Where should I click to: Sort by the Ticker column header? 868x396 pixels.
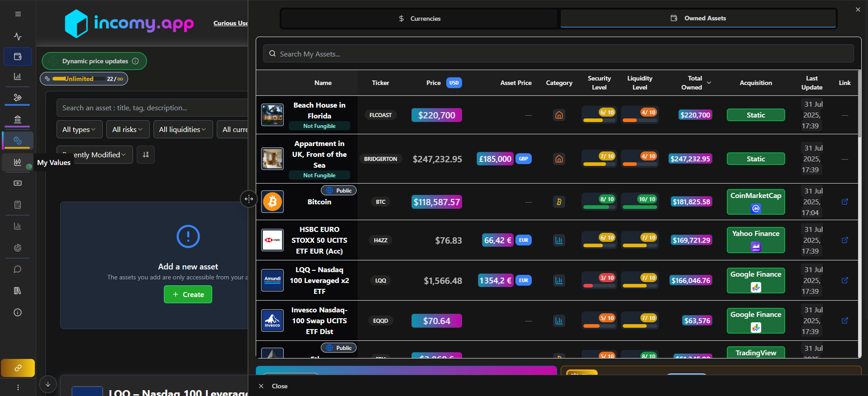(x=380, y=83)
